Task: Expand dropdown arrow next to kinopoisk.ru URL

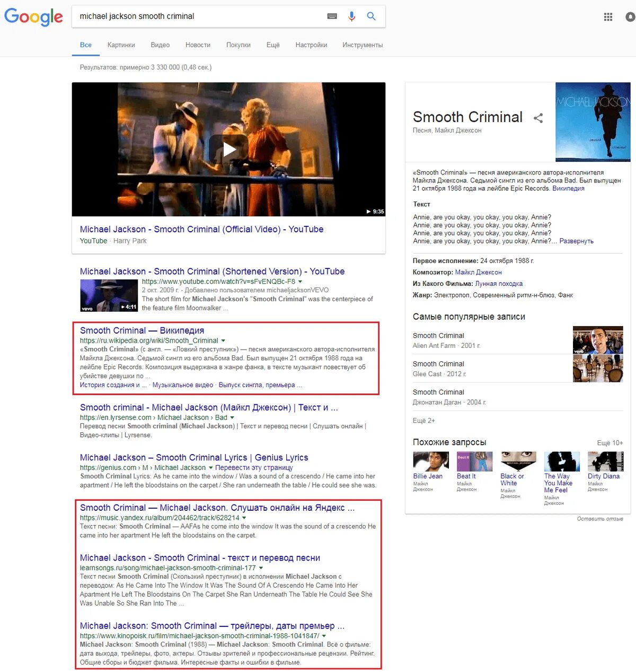Action: tap(324, 636)
